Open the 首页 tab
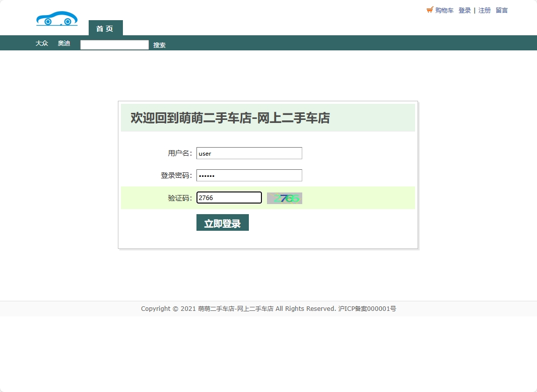This screenshot has height=392, width=537. click(x=105, y=29)
